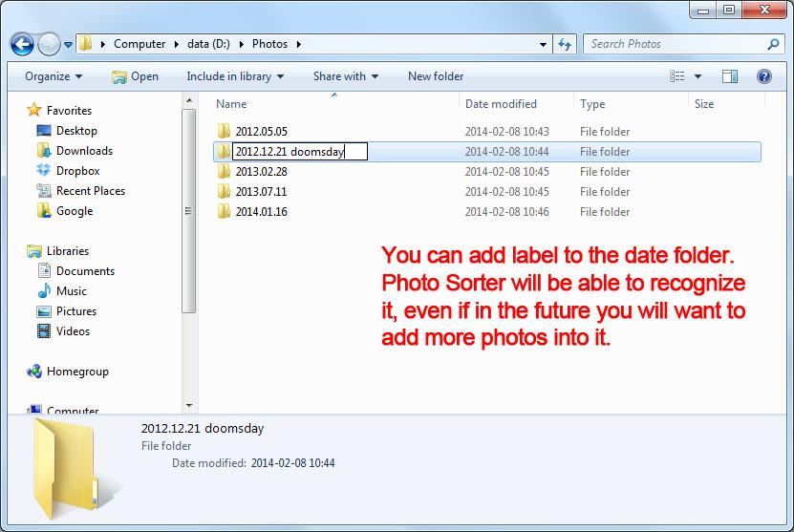This screenshot has width=794, height=532.
Task: Open the Organize menu
Action: pos(54,76)
